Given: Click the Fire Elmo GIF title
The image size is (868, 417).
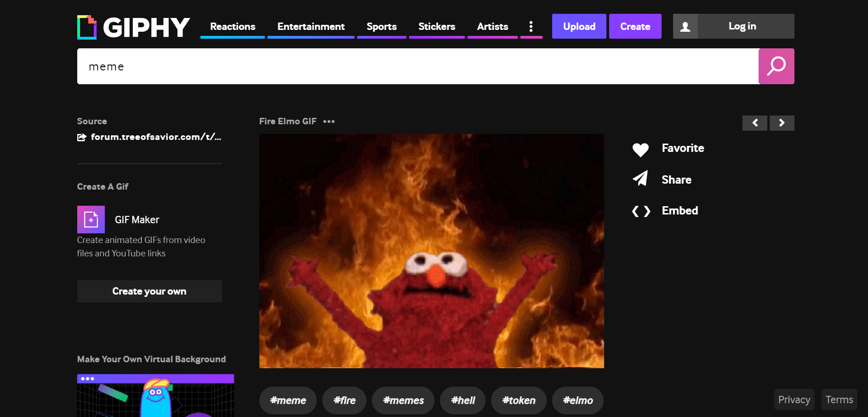Looking at the screenshot, I should (288, 122).
